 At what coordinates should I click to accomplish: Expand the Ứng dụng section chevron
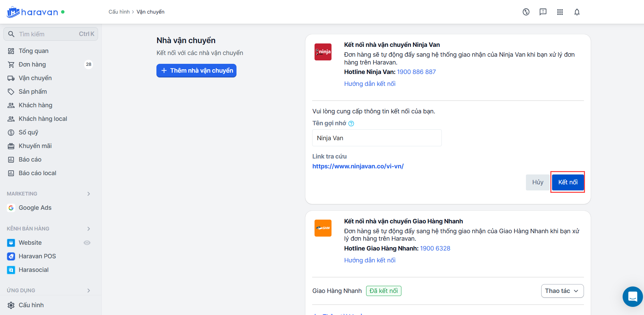(89, 291)
